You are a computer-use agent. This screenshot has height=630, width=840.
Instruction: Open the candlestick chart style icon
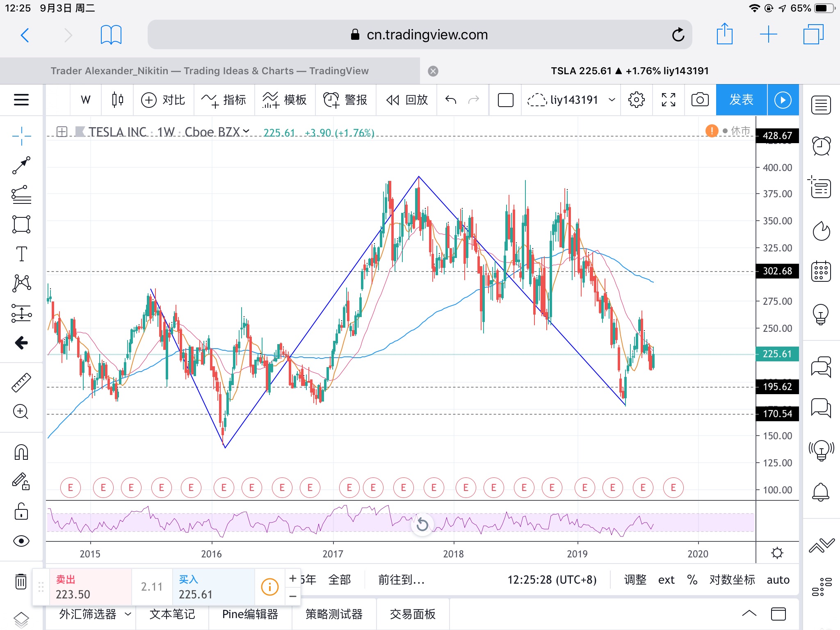117,100
